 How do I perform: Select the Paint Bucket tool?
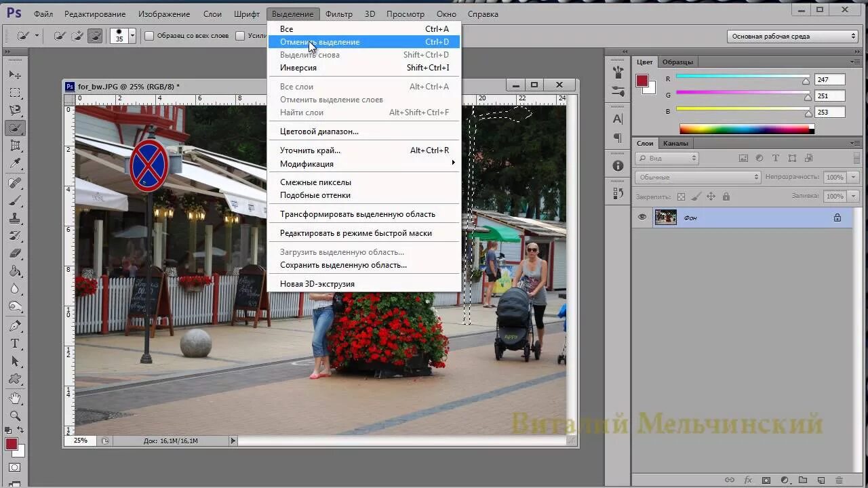(15, 271)
